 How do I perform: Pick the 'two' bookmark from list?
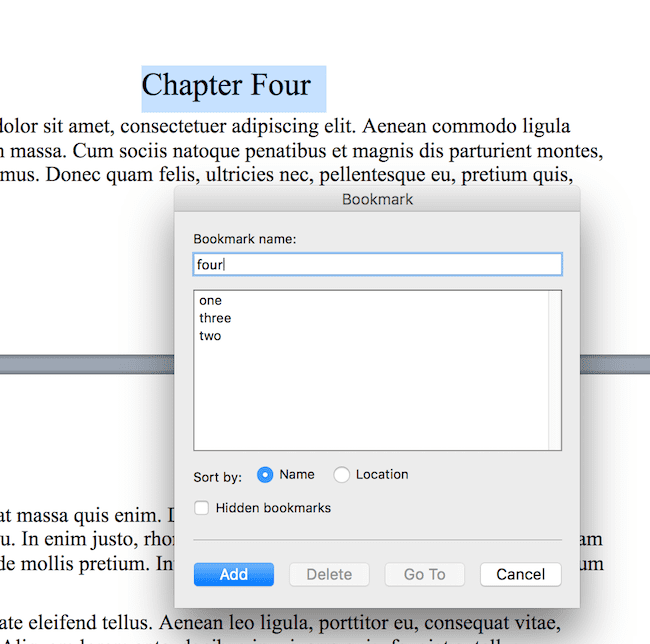210,336
